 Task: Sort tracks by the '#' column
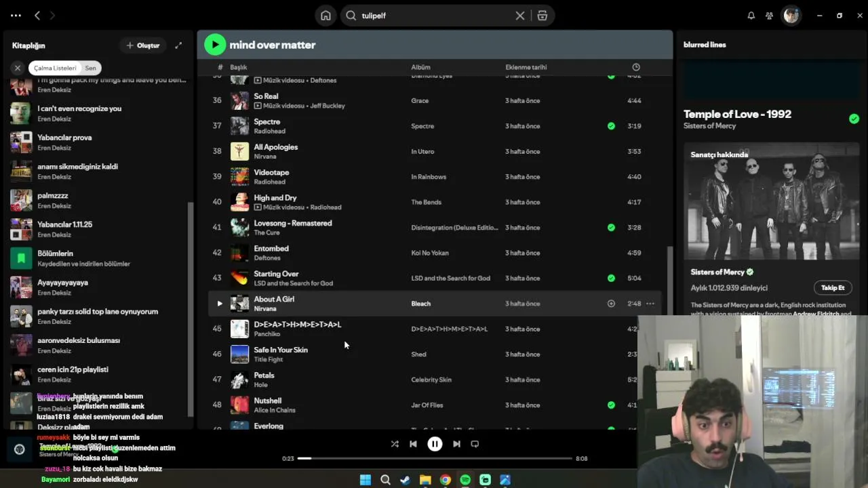[x=220, y=67]
